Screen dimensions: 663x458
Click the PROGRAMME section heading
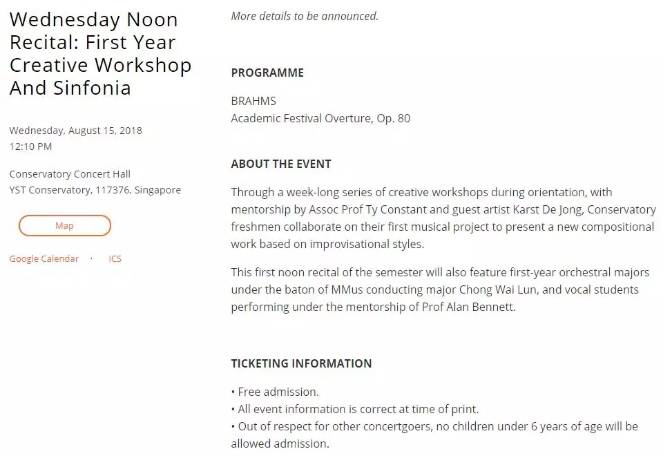coord(267,73)
